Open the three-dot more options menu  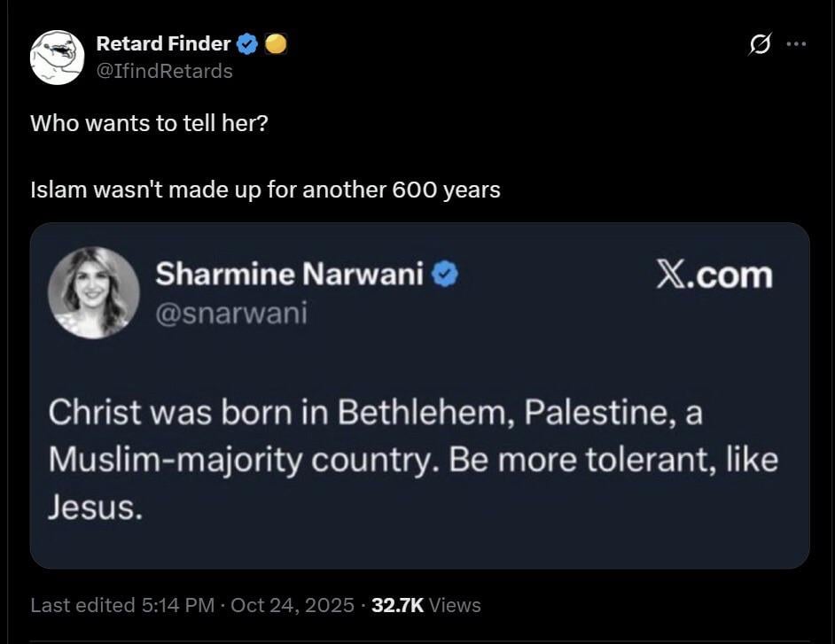tap(796, 43)
